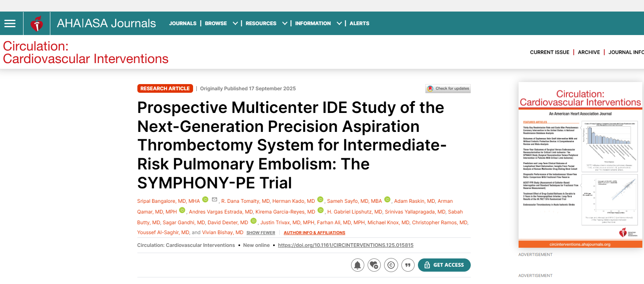The image size is (644, 284).
Task: Click author name Andres Vargas Estrada, MD
Action: point(221,212)
